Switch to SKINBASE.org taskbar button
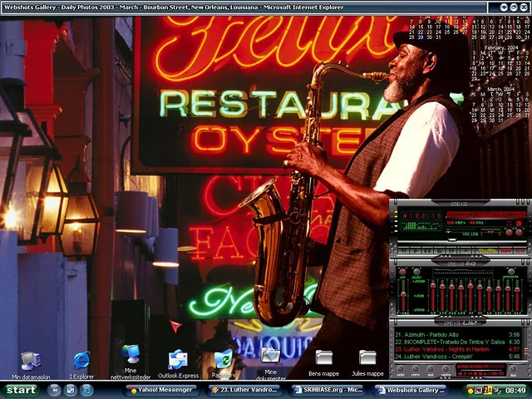This screenshot has height=399, width=532. click(x=328, y=390)
